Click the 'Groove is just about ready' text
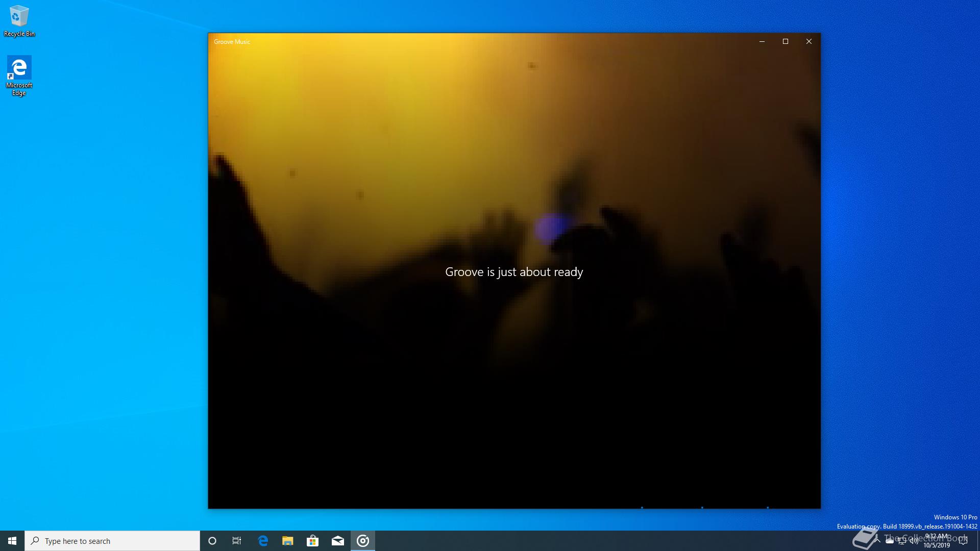Screen dimensions: 980x551 pos(514,272)
